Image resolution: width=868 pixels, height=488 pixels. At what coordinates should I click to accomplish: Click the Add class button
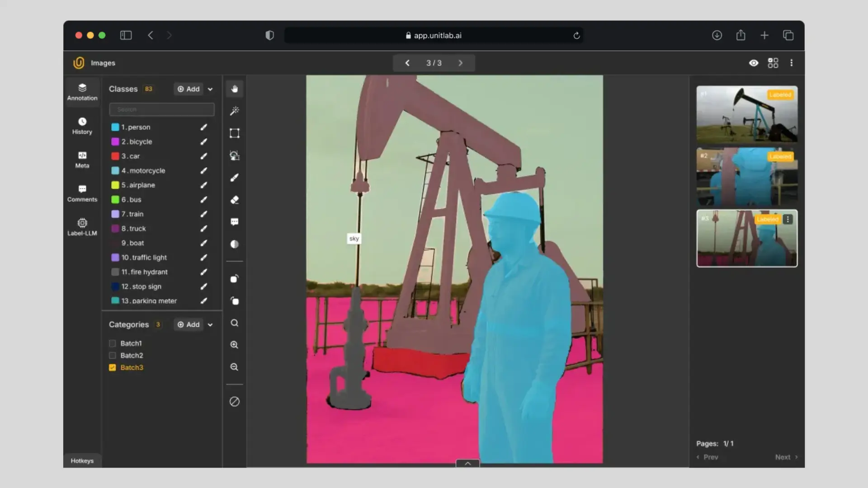(189, 89)
